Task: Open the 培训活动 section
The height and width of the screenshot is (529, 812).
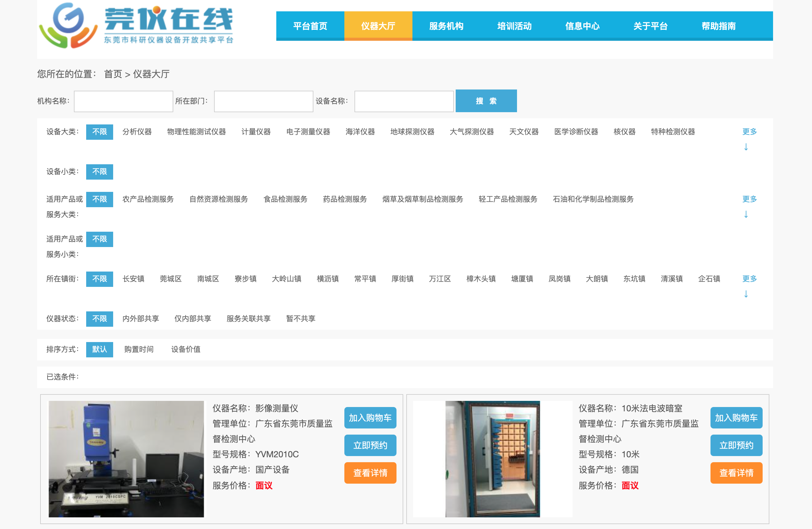Action: pos(514,25)
